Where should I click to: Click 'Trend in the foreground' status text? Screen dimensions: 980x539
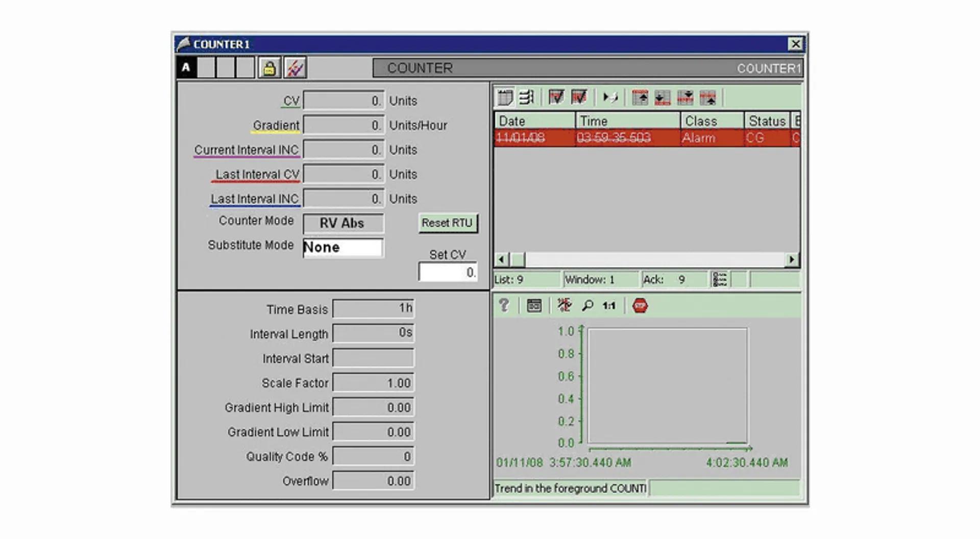coord(570,488)
